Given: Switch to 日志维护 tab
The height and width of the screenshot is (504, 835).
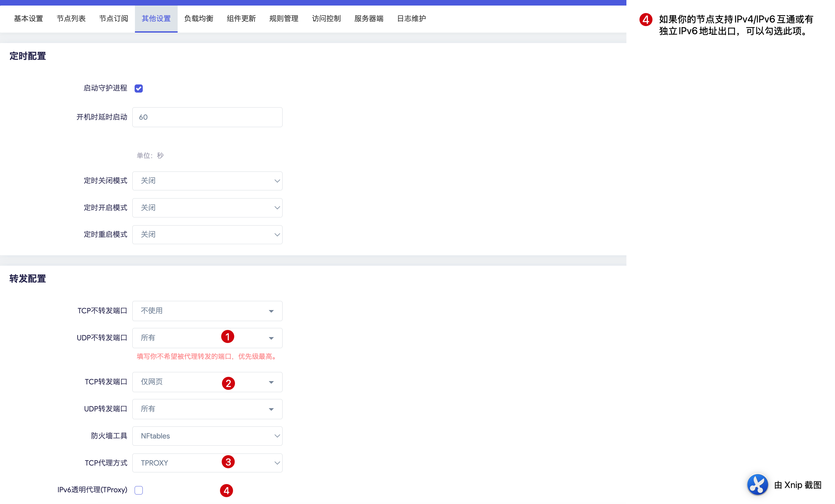Looking at the screenshot, I should tap(411, 19).
